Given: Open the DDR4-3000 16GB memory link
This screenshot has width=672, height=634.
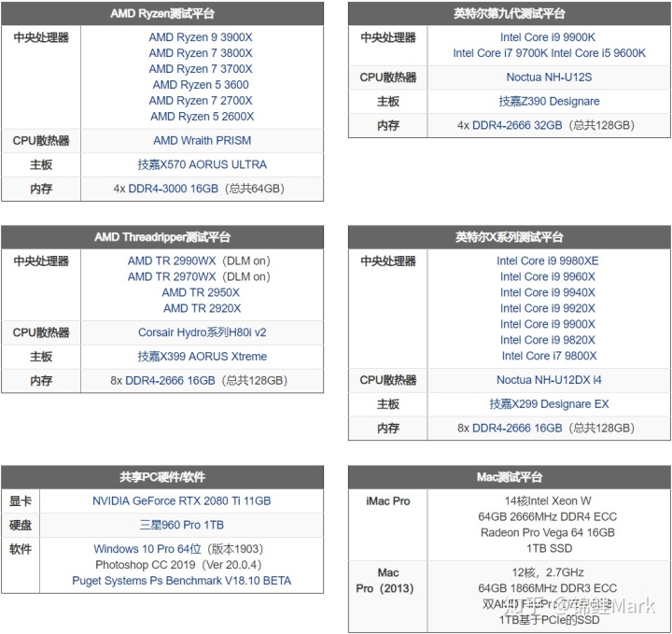Looking at the screenshot, I should point(174,189).
